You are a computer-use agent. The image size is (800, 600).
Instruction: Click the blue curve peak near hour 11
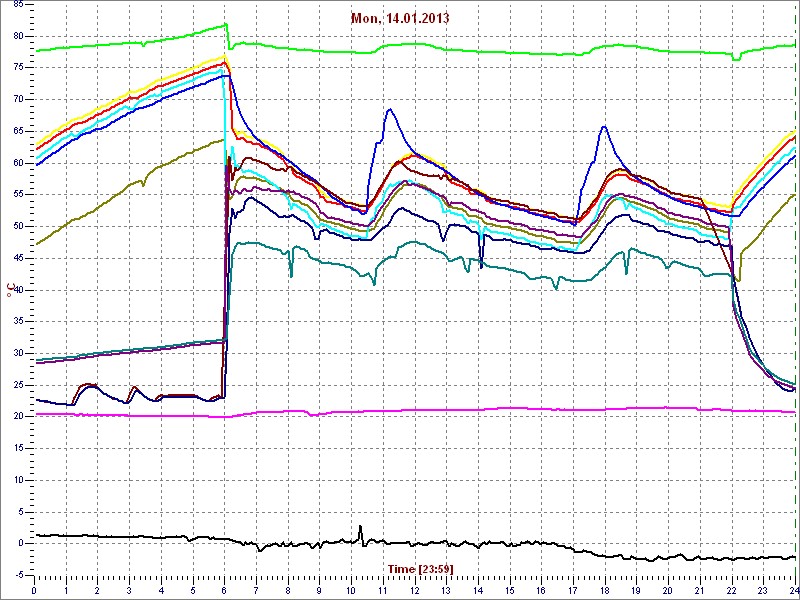(x=390, y=109)
